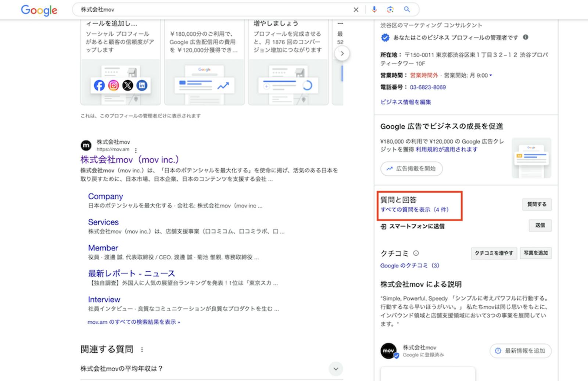588x381 pixels.
Task: Click the send-to-smartphone icon
Action: (383, 227)
